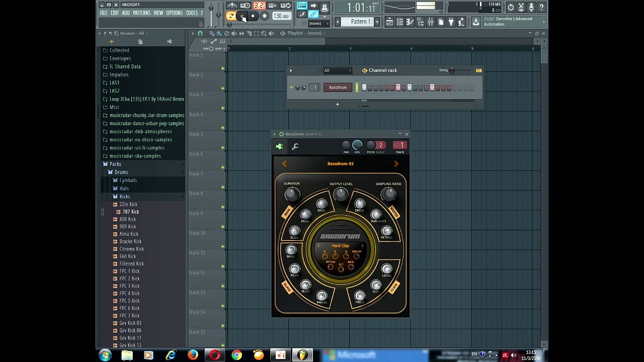
Task: Expand the Packs folder in browser
Action: click(115, 164)
